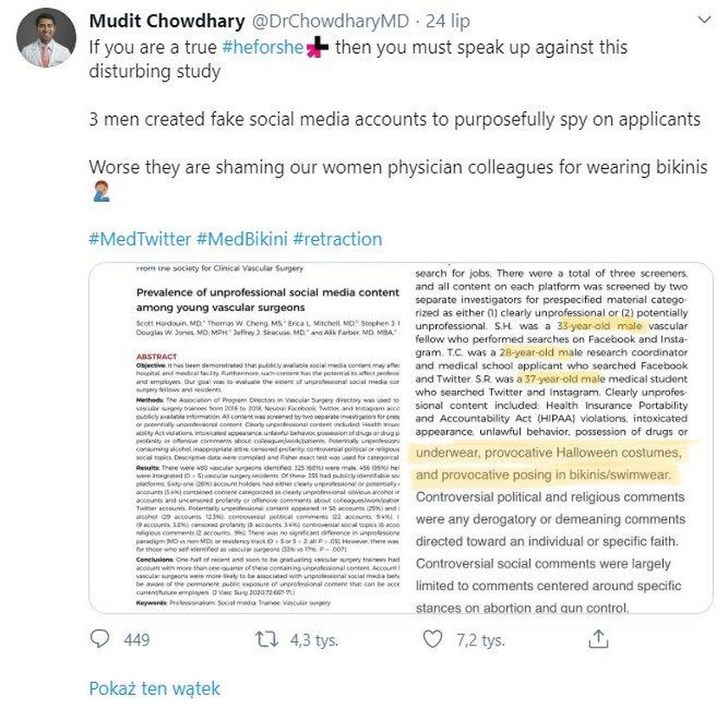Visit the @DrChowdharyMD handle

tap(330, 21)
